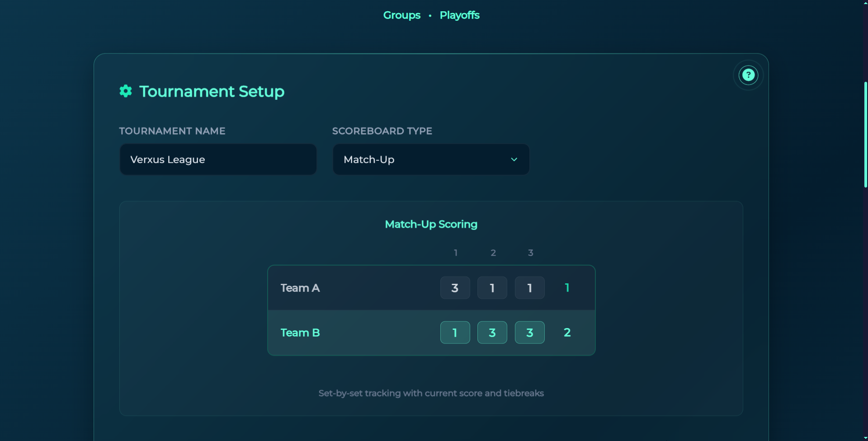The width and height of the screenshot is (868, 441).
Task: Select the Verxus League text
Action: (167, 159)
